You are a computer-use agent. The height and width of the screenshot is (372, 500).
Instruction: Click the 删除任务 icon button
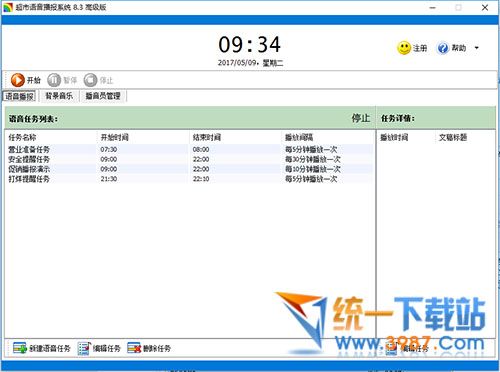[149, 348]
